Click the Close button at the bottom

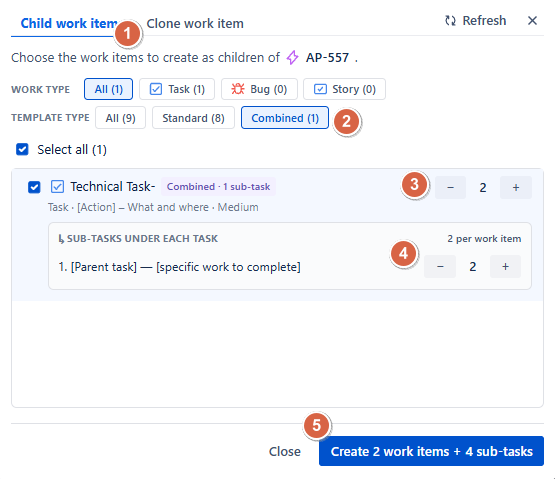[x=285, y=451]
